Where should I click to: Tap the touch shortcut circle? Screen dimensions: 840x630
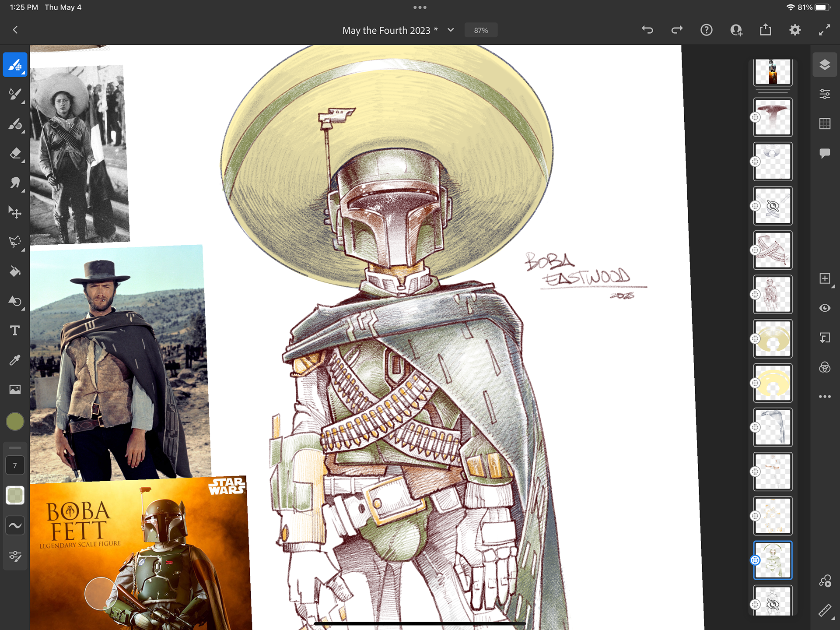click(x=101, y=593)
